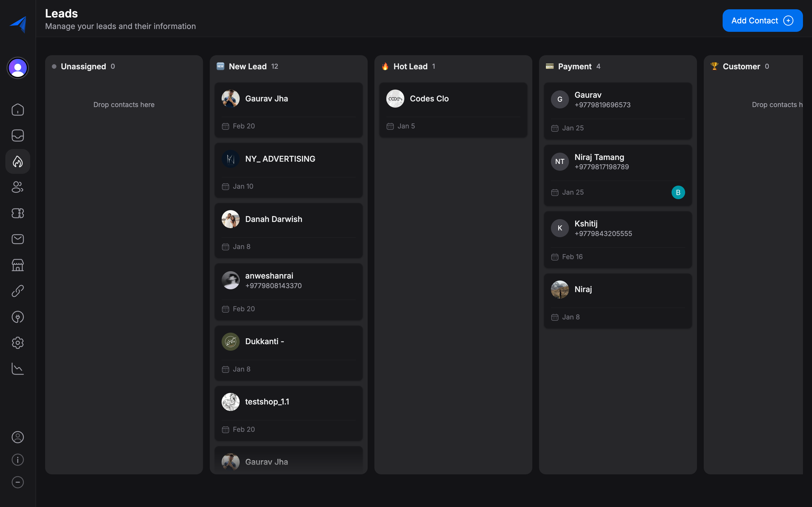Open the integrations plug icon

(17, 317)
